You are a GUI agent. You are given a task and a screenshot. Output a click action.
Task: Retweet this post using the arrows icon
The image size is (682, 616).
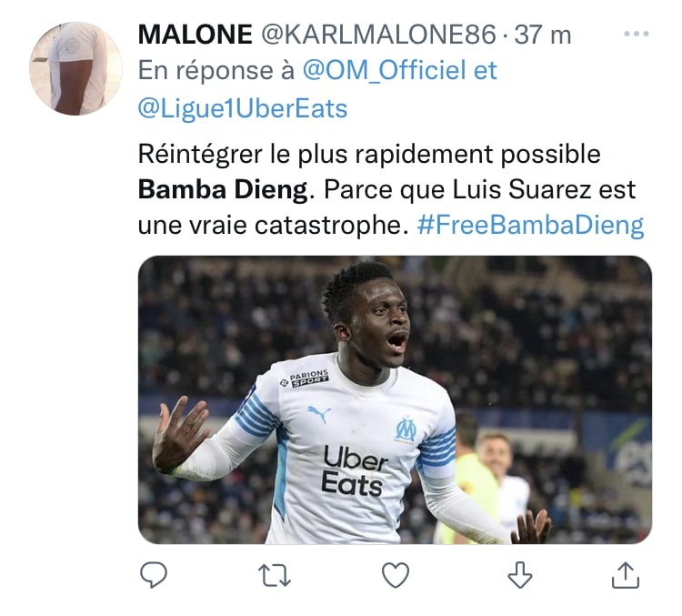[274, 576]
